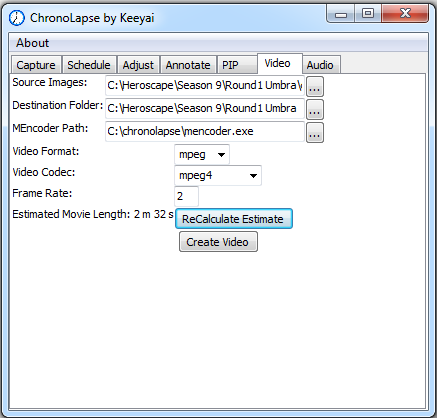Browse for the Destination Folder

(315, 109)
